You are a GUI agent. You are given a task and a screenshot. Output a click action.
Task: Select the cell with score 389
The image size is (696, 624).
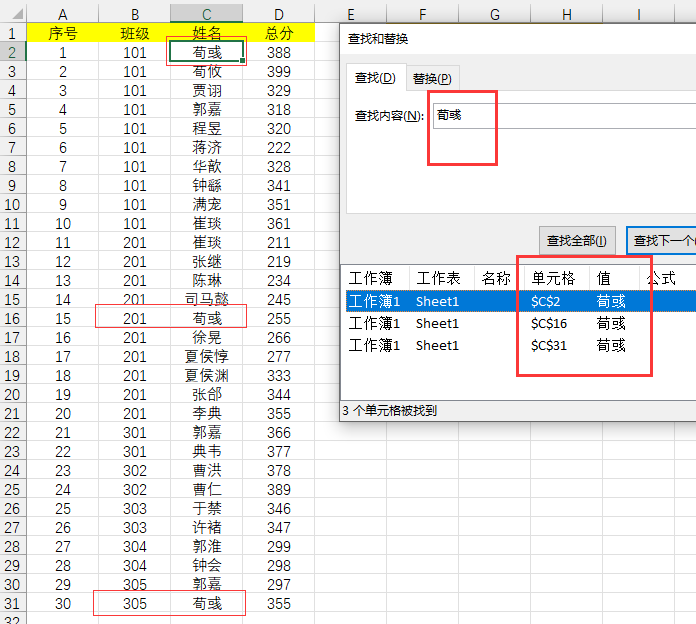coord(279,489)
